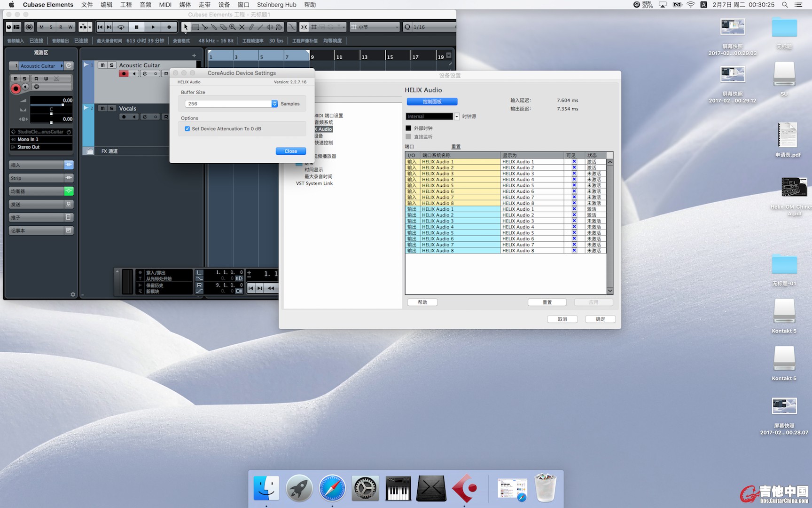Uncheck Set Device Attenuation To 0 dB
The image size is (812, 508).
tap(187, 129)
